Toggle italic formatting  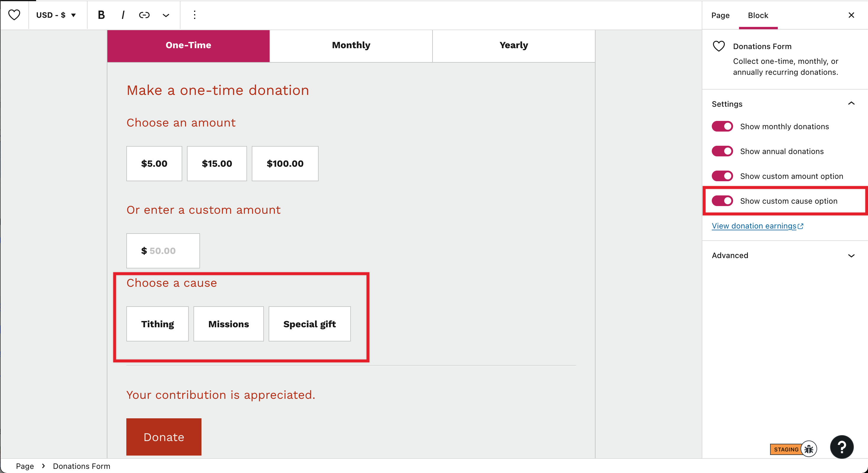123,15
